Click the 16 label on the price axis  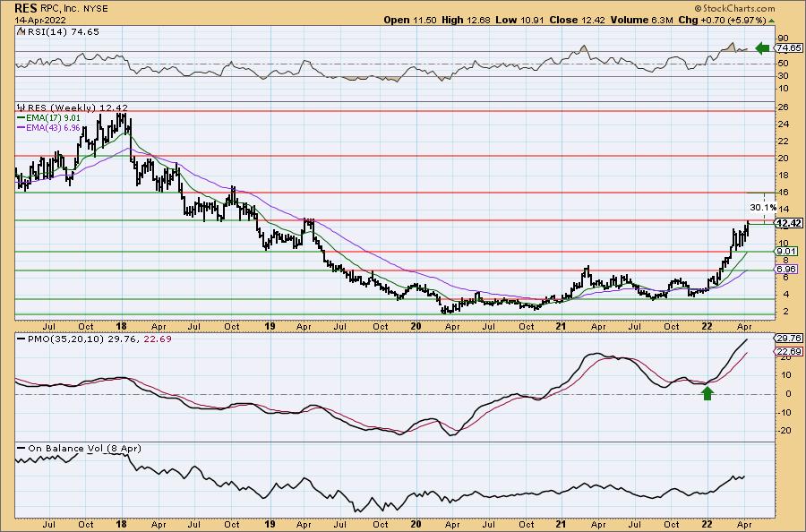[x=783, y=193]
